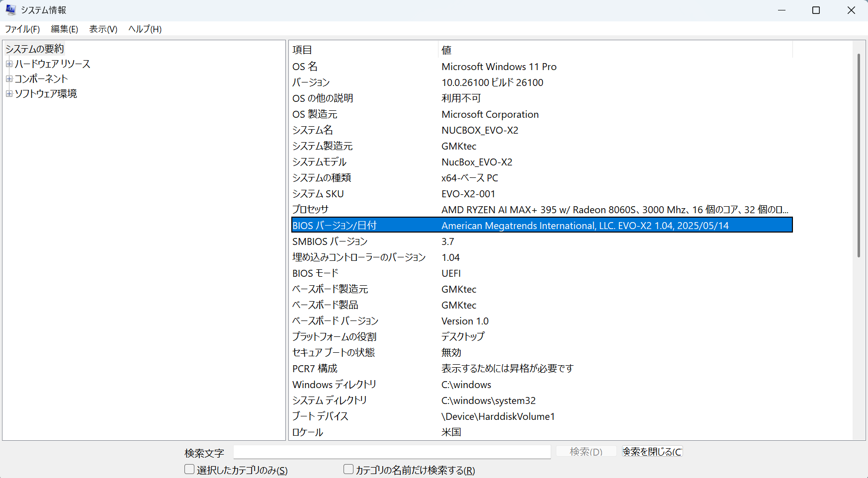This screenshot has width=868, height=478.
Task: Open the ファイル(F) menu
Action: coord(22,29)
